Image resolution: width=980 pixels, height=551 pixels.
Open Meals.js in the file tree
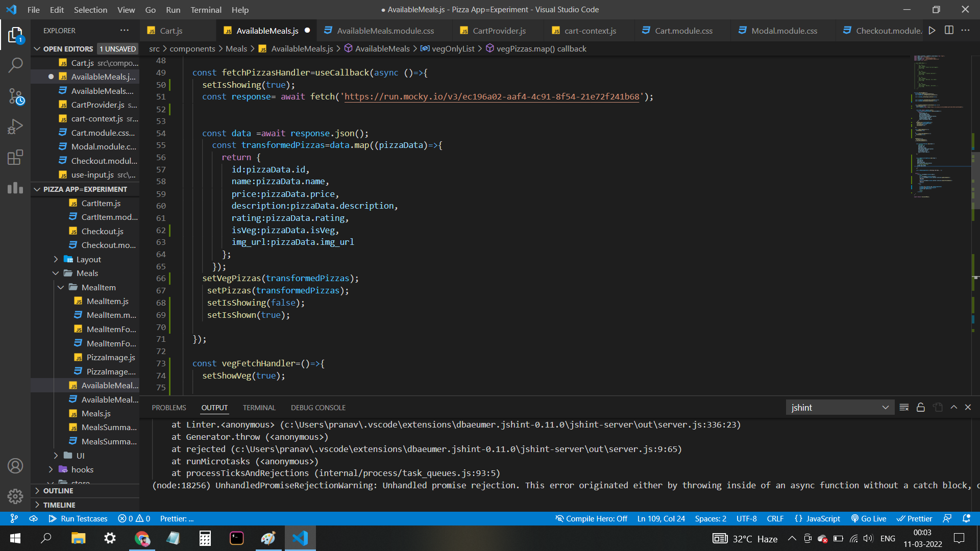[96, 414]
